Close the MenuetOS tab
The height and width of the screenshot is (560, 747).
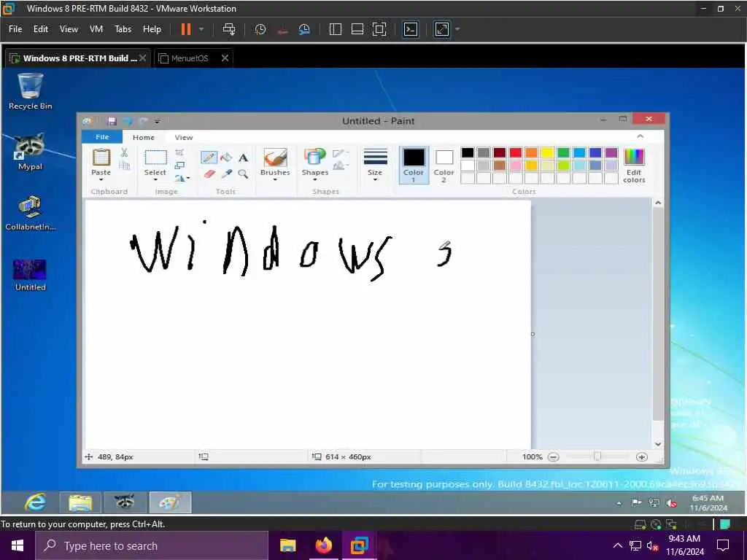(225, 58)
